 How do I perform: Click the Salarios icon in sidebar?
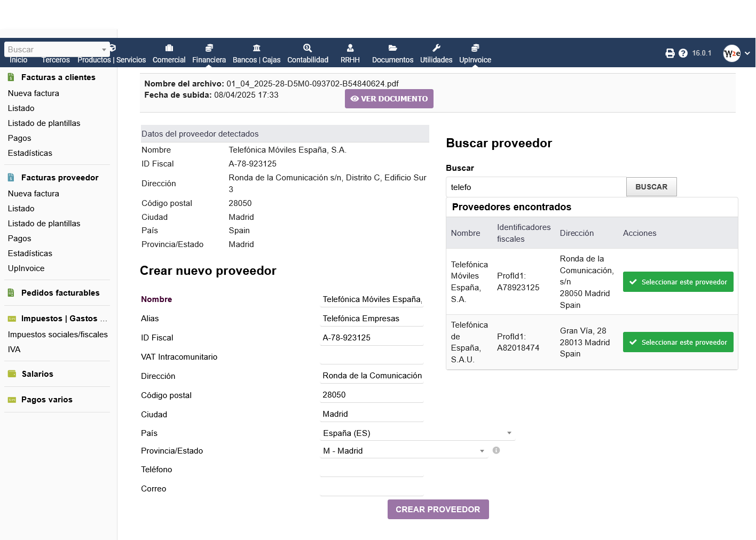pos(12,374)
